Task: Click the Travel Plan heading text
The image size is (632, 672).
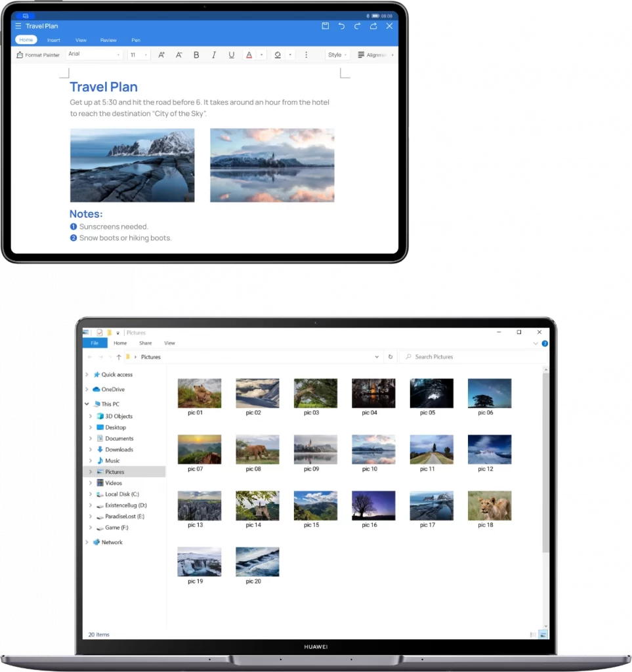Action: (104, 87)
